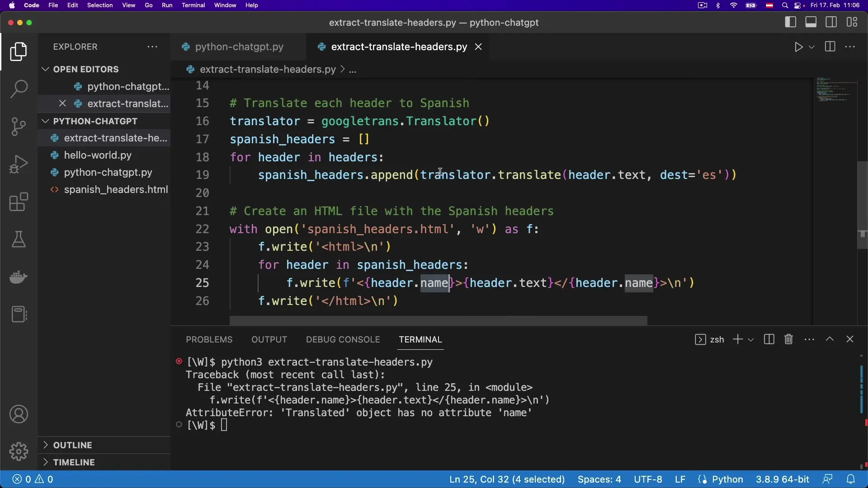Image resolution: width=868 pixels, height=488 pixels.
Task: Click the feedback icon in status bar
Action: (828, 479)
